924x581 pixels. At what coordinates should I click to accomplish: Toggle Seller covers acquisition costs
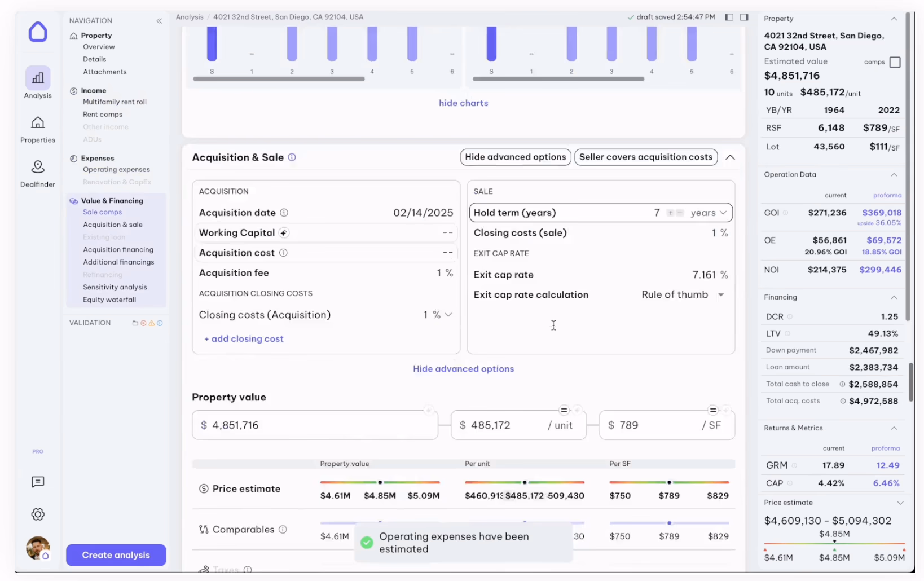(x=646, y=157)
